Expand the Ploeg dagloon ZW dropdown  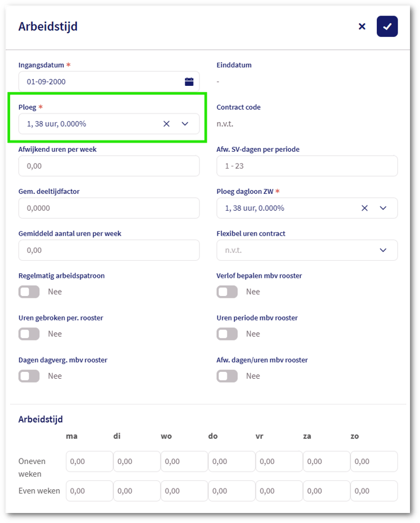coord(383,208)
